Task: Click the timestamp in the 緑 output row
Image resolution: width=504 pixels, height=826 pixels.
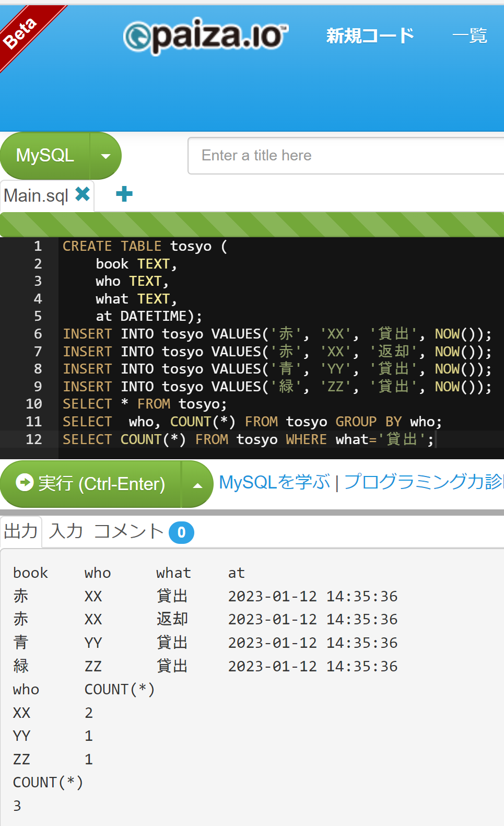Action: point(313,666)
